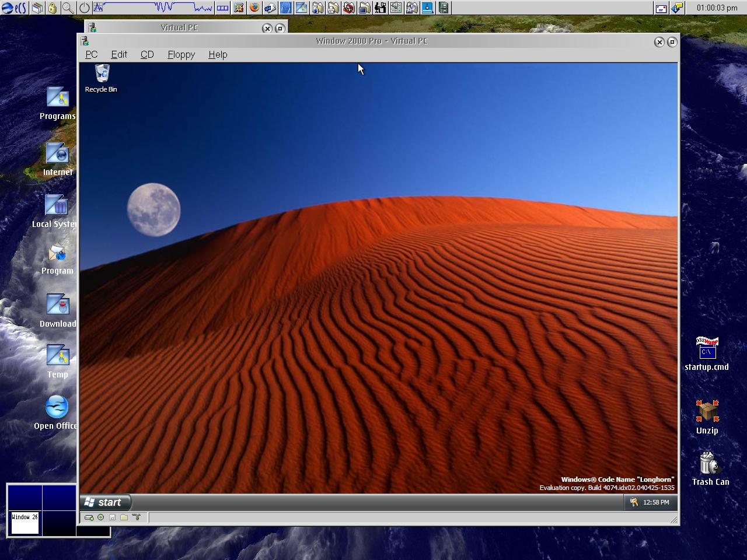The width and height of the screenshot is (747, 560).
Task: Click the power shutdown icon
Action: coord(84,8)
